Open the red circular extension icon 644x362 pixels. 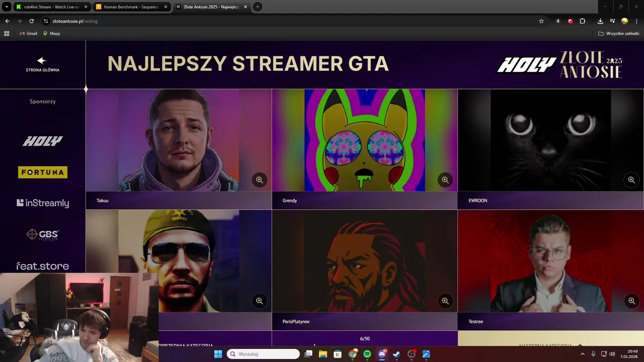[570, 21]
